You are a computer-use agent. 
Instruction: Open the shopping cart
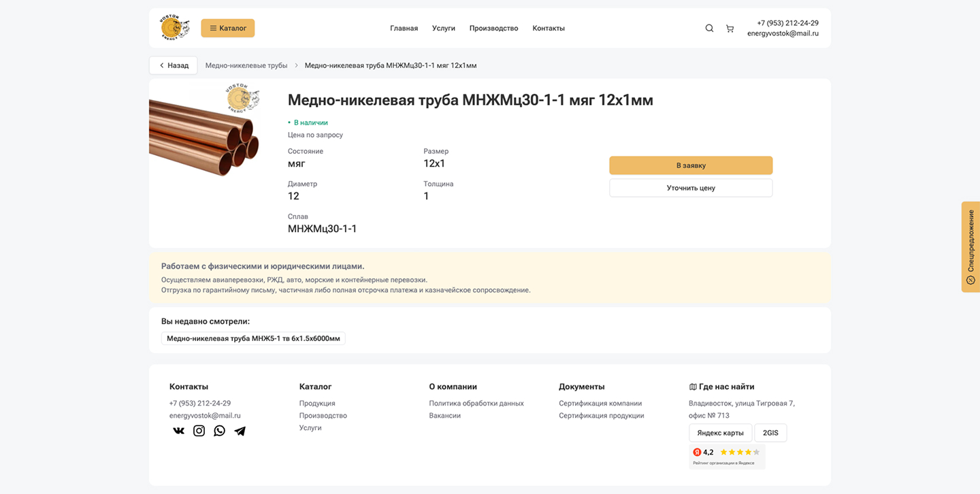730,28
